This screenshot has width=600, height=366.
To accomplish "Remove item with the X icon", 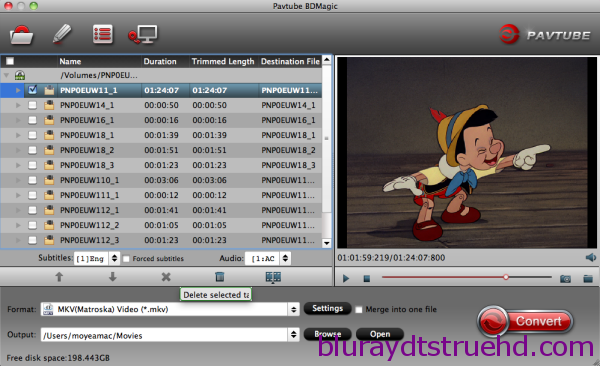I will tap(166, 277).
